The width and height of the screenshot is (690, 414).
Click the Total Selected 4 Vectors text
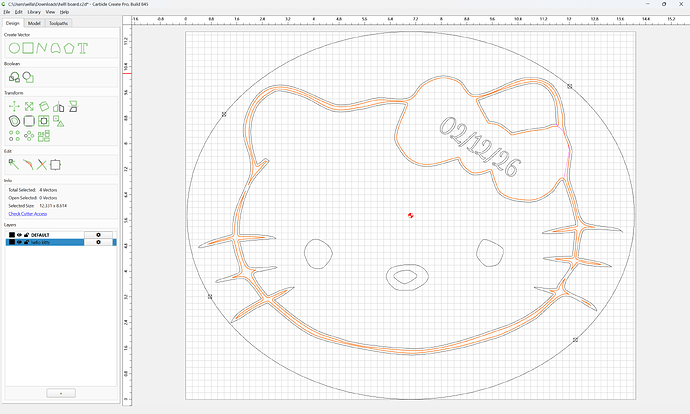pos(33,190)
